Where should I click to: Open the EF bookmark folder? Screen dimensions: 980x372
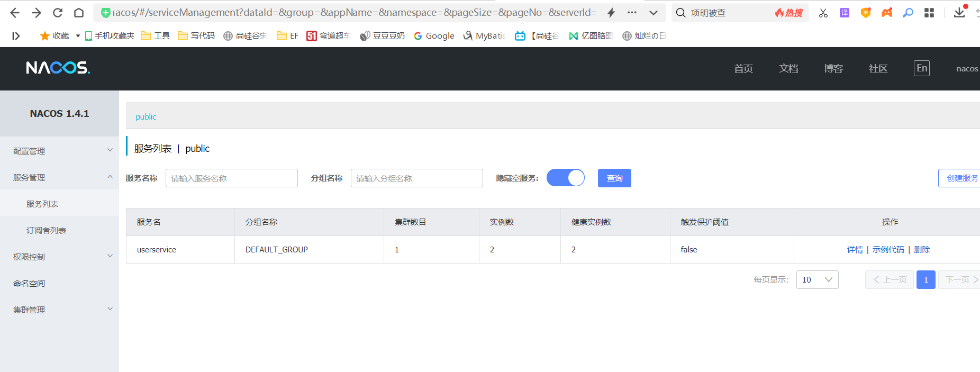pos(287,35)
